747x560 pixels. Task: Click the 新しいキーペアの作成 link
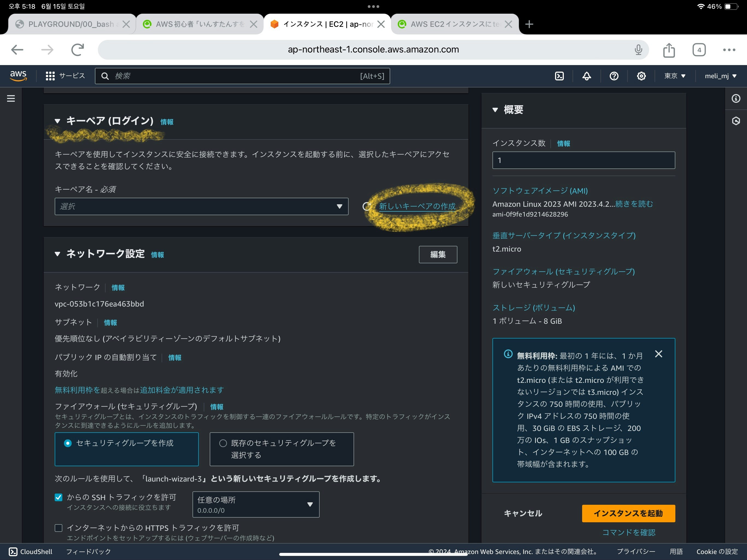tap(417, 206)
